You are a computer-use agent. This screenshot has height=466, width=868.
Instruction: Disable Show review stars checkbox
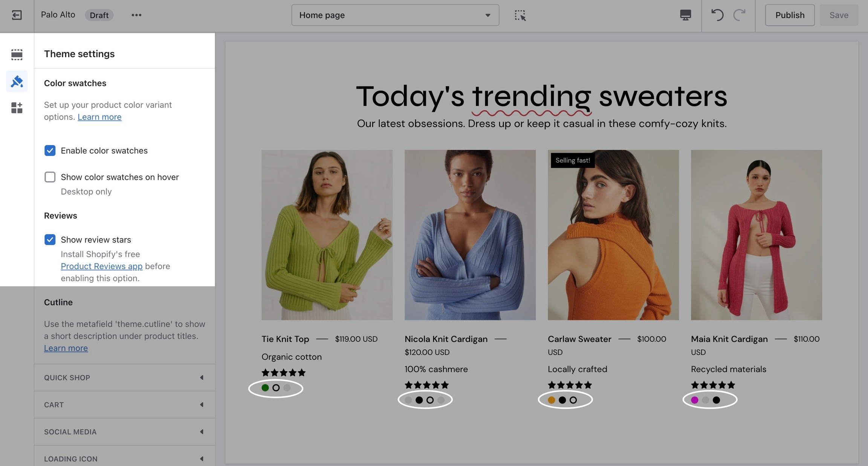coord(50,239)
